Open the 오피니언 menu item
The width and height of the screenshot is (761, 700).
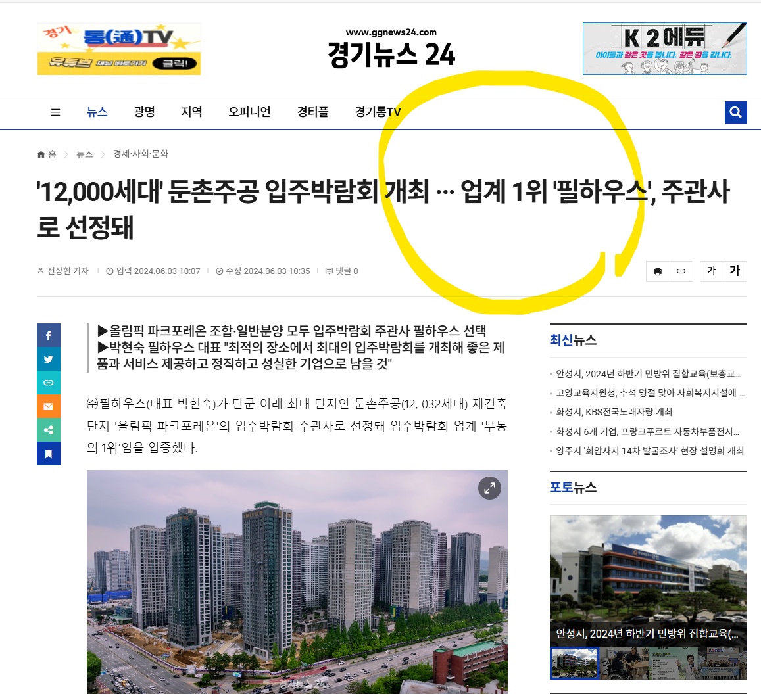[x=249, y=112]
